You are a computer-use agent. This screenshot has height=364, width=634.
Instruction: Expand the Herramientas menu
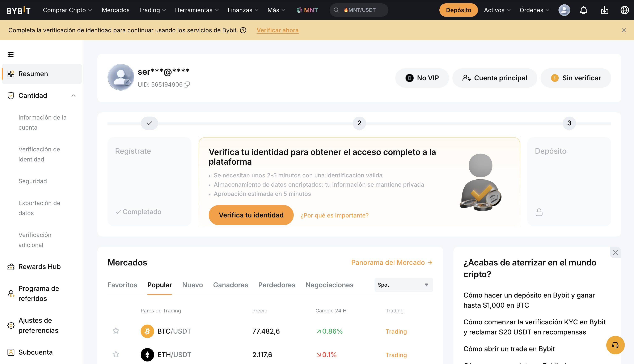pos(197,10)
